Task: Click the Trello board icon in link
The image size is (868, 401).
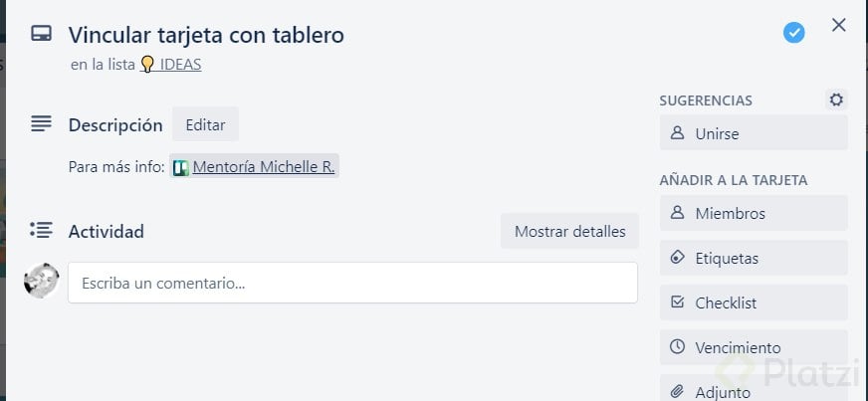Action: tap(180, 167)
